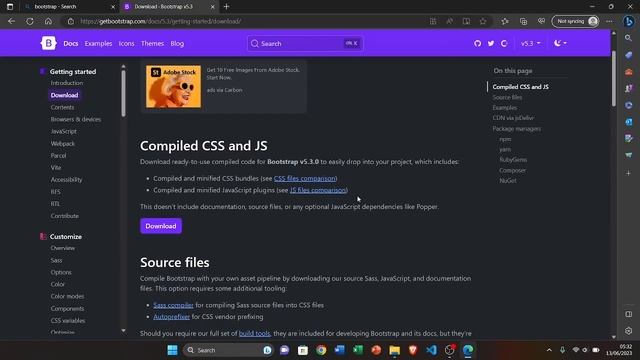
Task: Click the sidebar scroll down arrow
Action: (123, 331)
